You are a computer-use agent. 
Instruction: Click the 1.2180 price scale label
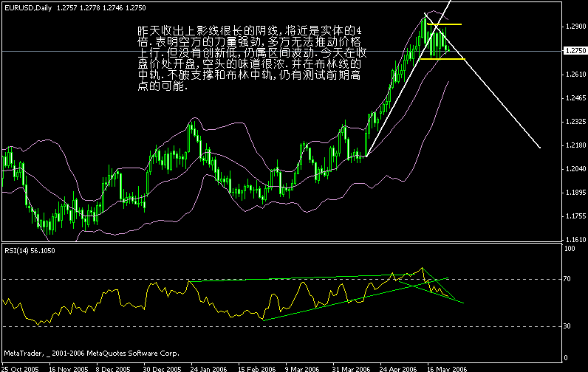coord(575,145)
